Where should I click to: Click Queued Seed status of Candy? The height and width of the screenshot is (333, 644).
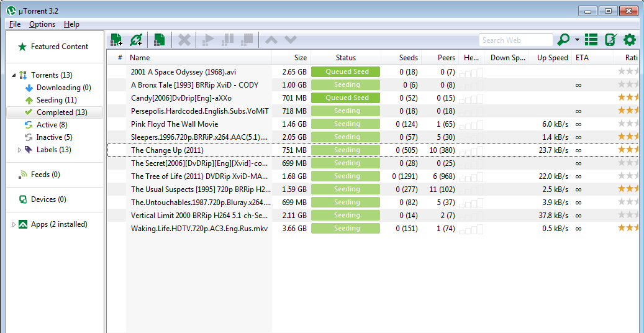point(346,98)
